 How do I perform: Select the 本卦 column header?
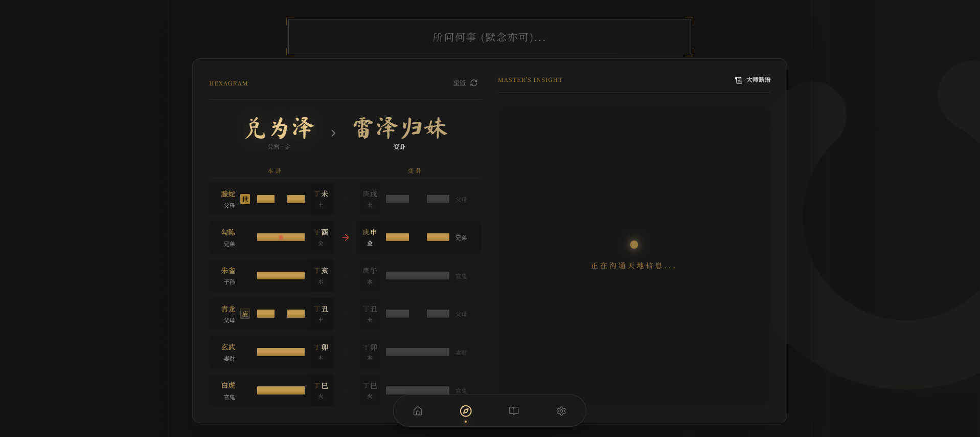[275, 171]
